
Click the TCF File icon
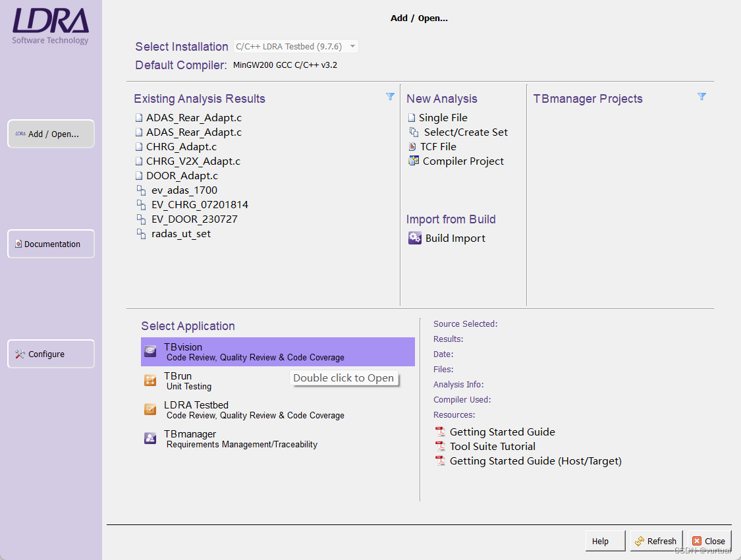tap(412, 147)
